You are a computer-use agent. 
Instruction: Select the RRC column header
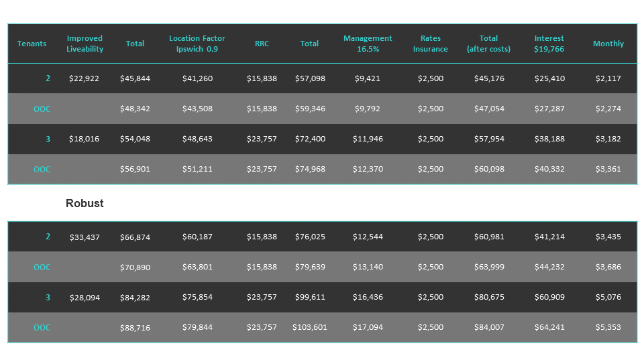click(x=262, y=44)
